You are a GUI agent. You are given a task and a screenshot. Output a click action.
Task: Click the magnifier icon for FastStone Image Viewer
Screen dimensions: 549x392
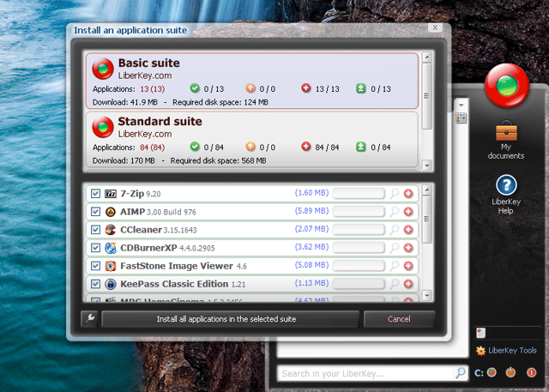(395, 266)
